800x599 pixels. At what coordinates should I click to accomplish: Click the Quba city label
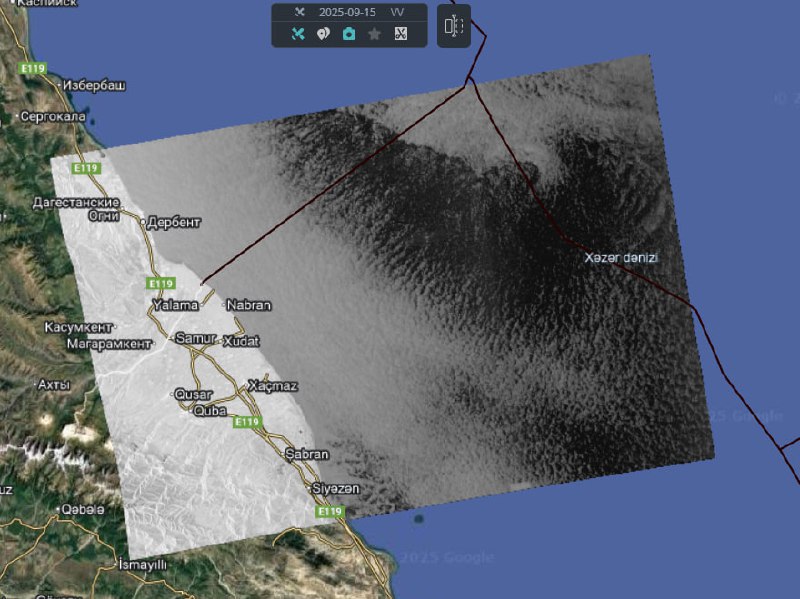click(210, 410)
